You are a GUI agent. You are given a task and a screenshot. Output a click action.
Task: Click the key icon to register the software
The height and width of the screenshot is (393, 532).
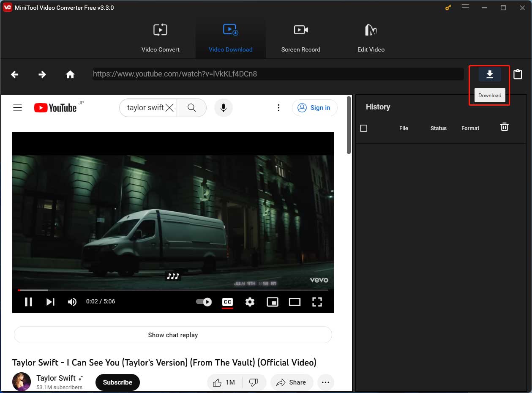(447, 8)
